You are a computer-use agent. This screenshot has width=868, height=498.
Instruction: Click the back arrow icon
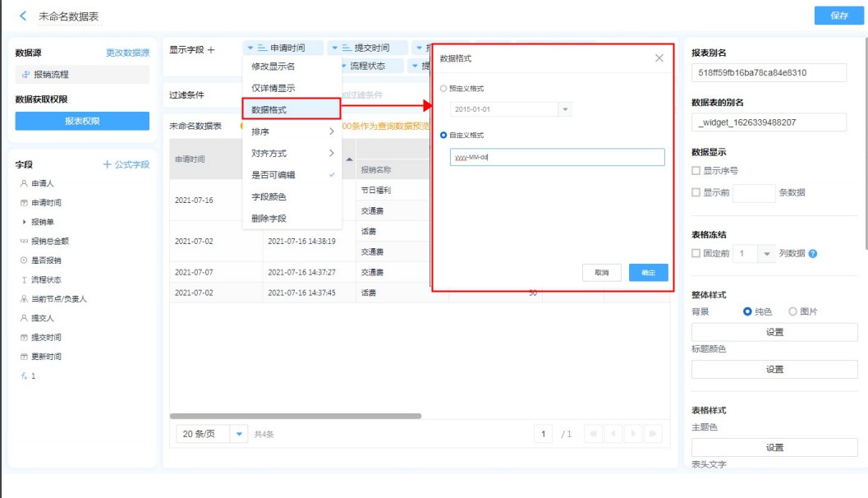[23, 16]
